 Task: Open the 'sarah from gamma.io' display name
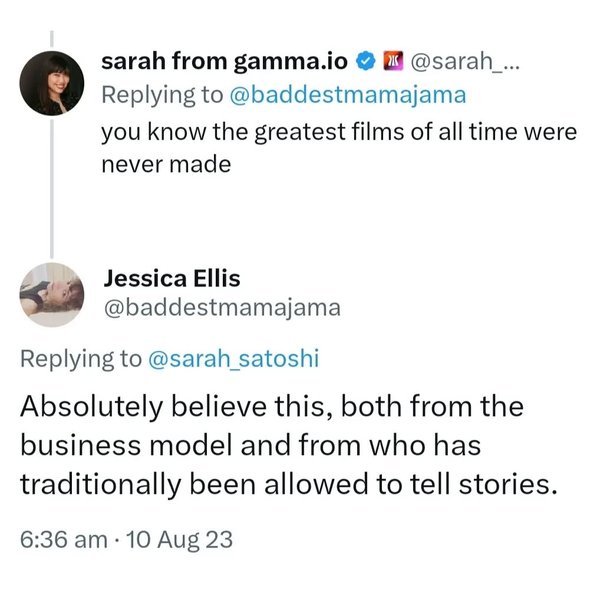(x=225, y=62)
